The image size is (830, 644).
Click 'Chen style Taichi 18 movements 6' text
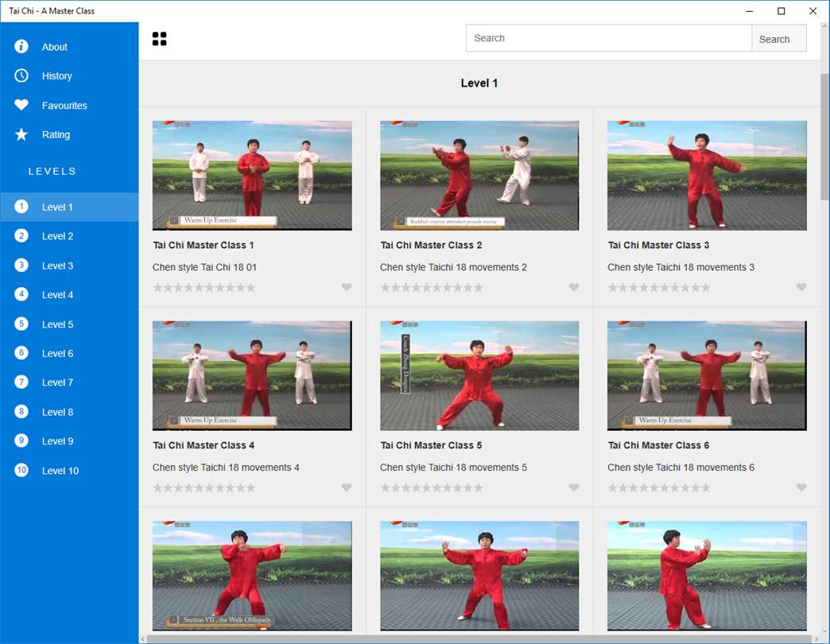tap(681, 467)
